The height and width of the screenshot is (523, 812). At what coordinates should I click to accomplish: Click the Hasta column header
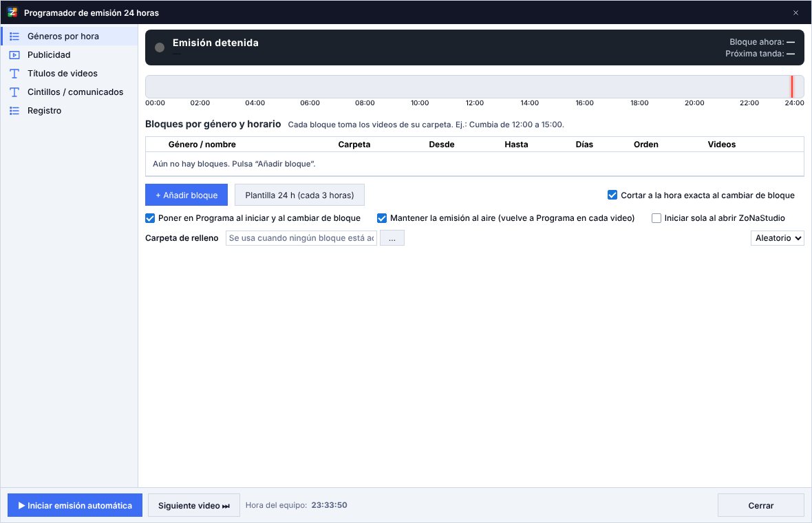coord(516,145)
